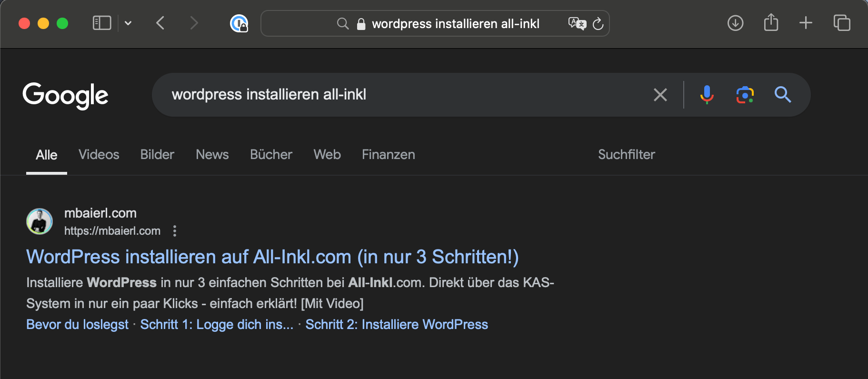The image size is (868, 379).
Task: Open the Share menu
Action: click(771, 22)
